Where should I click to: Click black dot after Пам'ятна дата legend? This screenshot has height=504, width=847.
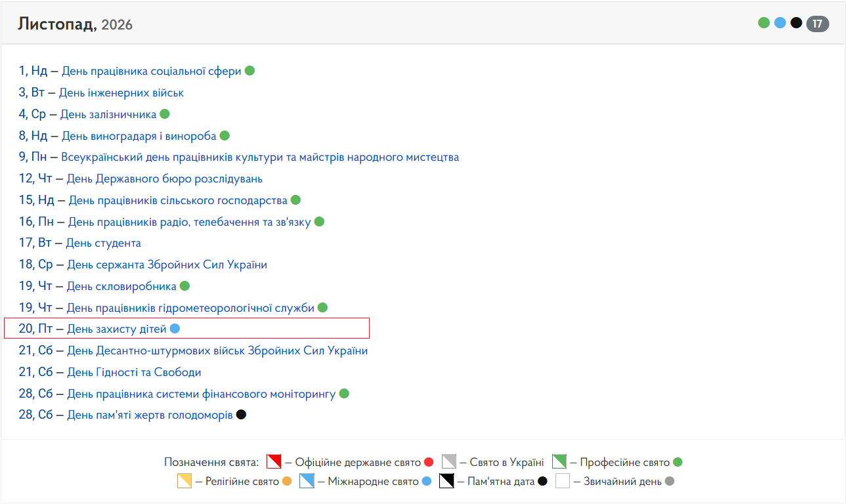[x=542, y=481]
